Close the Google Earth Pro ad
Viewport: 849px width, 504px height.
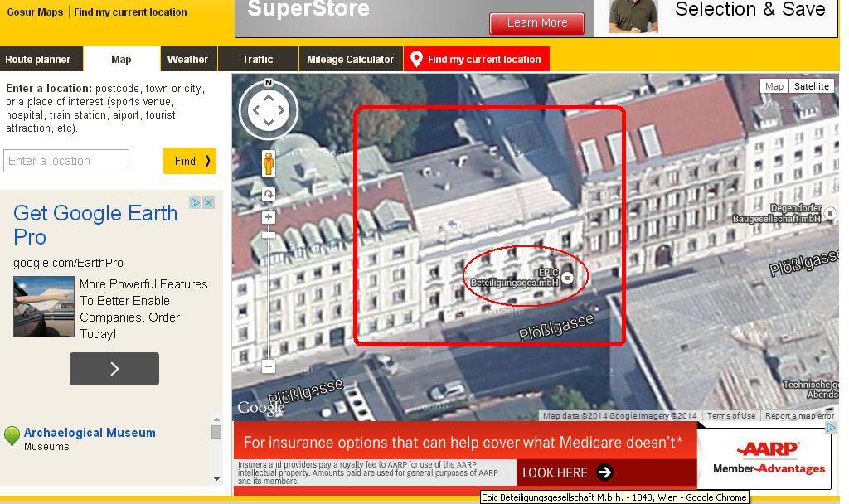click(x=208, y=202)
